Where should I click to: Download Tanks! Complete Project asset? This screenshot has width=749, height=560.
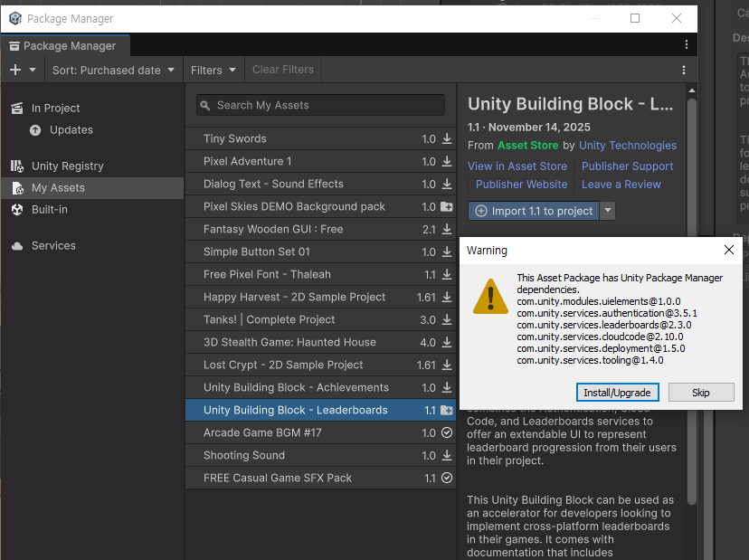coord(447,319)
